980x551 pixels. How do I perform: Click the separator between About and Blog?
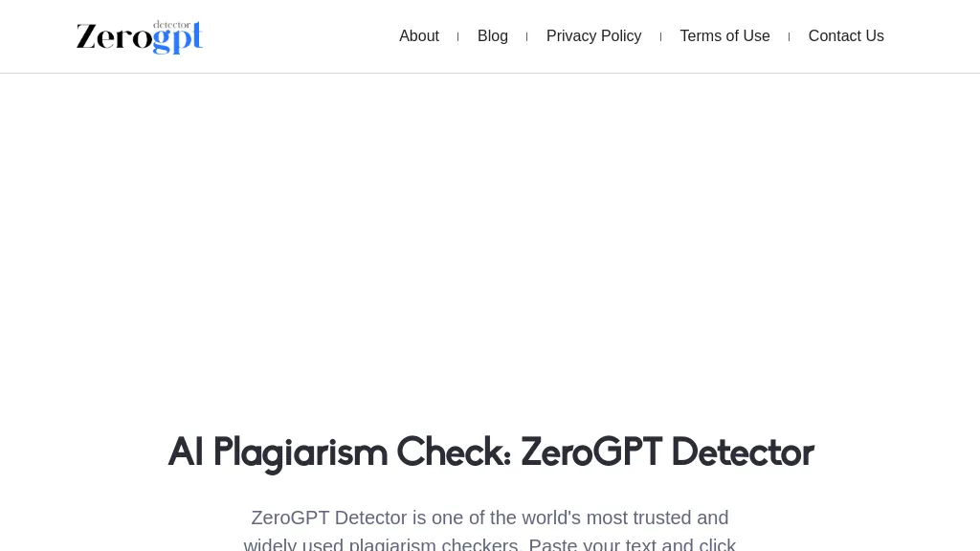point(457,36)
